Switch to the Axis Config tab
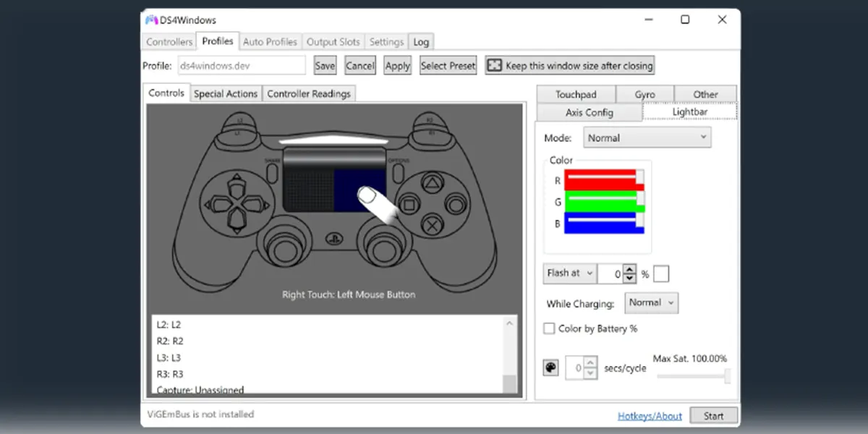The image size is (868, 434). tap(590, 112)
